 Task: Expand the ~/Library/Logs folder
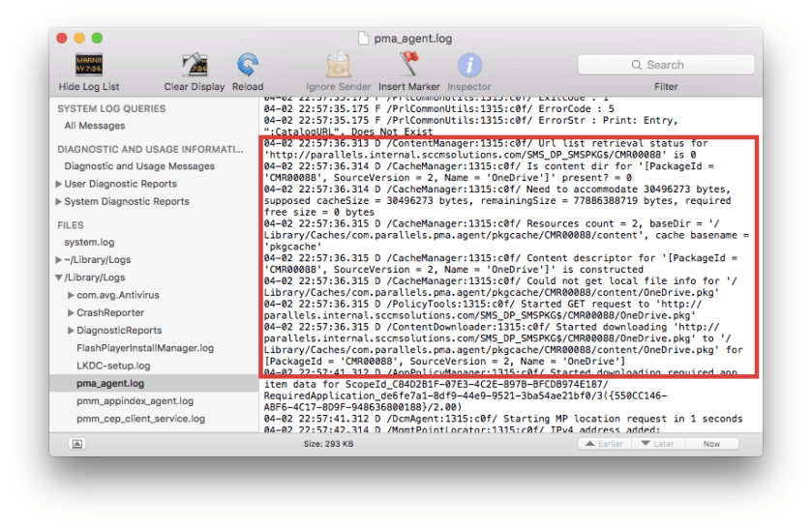(x=58, y=259)
